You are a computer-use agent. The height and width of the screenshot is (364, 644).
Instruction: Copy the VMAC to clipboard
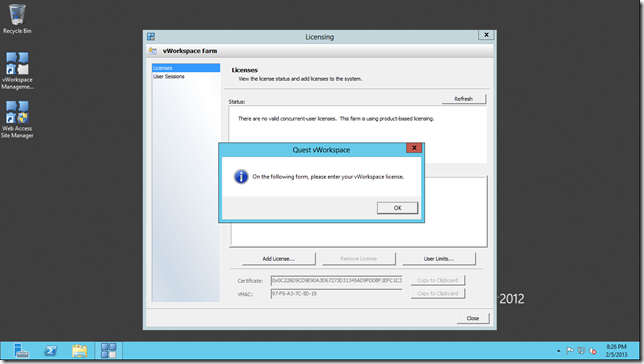click(438, 293)
